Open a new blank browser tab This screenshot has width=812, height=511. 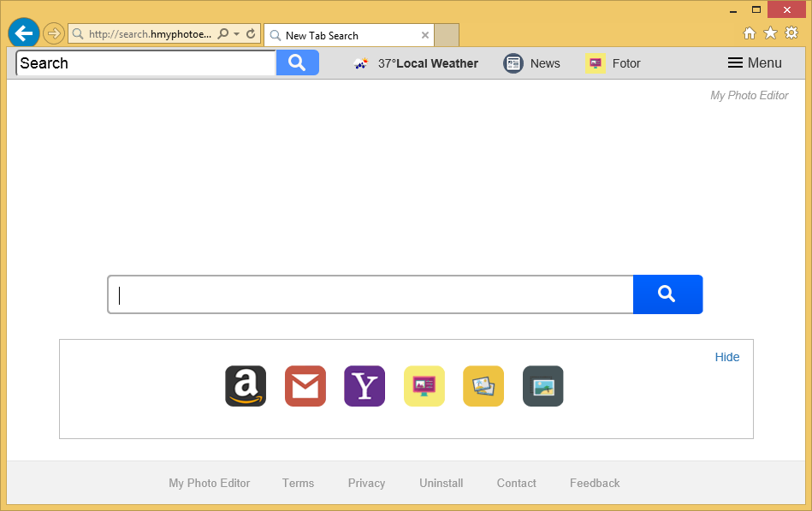pos(447,35)
